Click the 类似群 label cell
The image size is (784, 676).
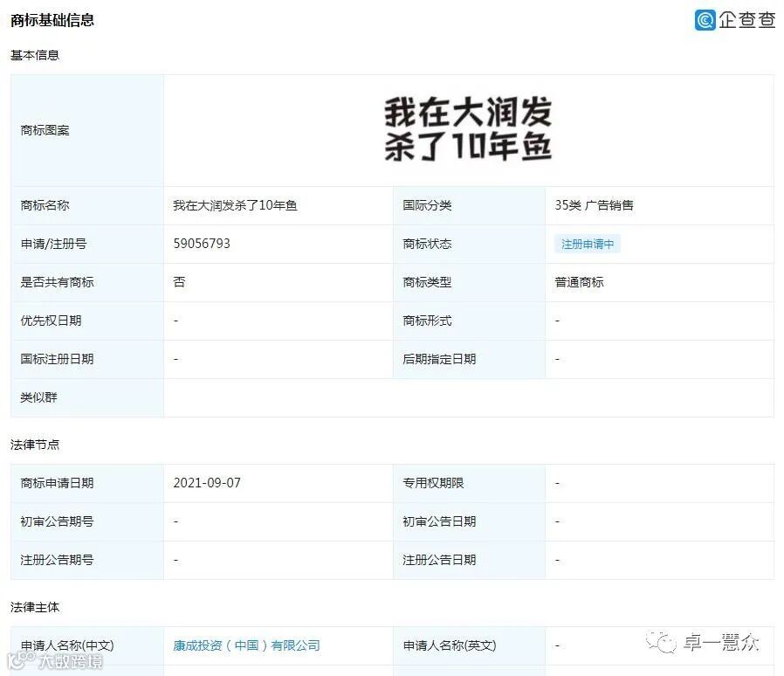[87, 397]
